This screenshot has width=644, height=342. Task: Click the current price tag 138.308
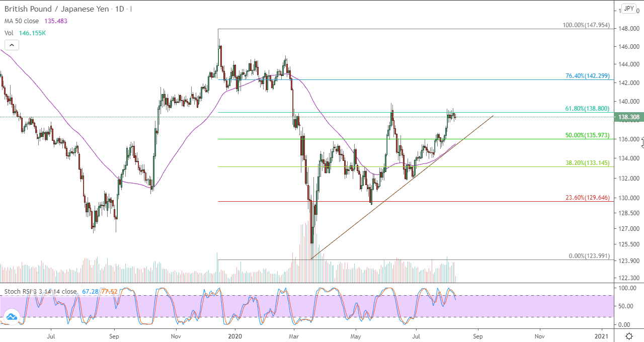pyautogui.click(x=629, y=117)
